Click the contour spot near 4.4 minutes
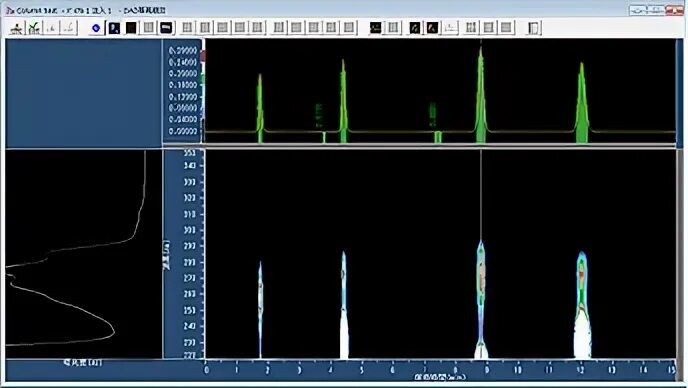This screenshot has width=688, height=388. [x=344, y=305]
